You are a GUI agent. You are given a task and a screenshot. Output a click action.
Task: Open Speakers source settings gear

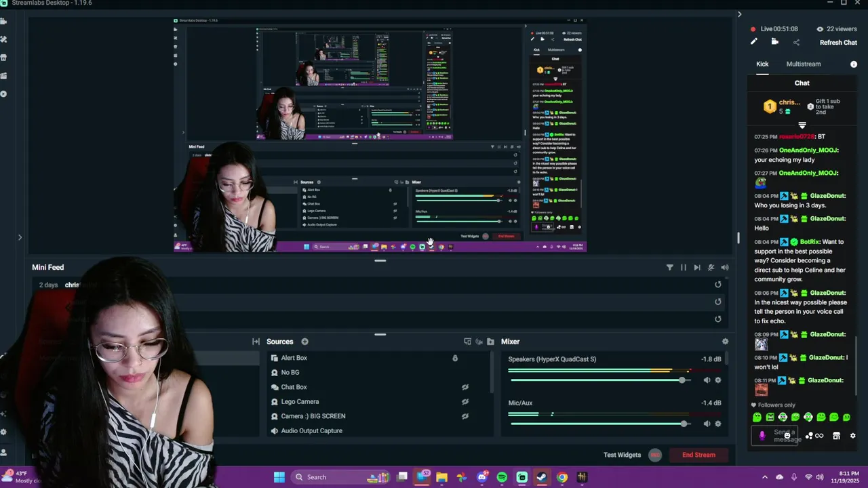click(718, 380)
